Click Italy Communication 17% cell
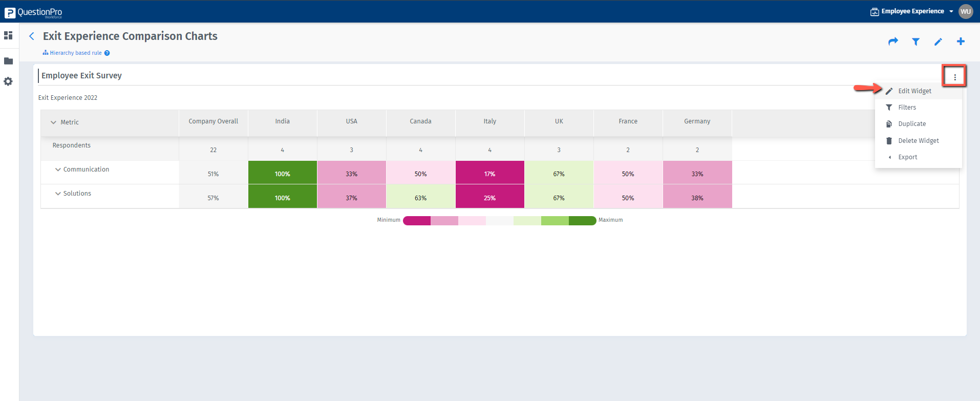Image resolution: width=980 pixels, height=401 pixels. pos(490,173)
